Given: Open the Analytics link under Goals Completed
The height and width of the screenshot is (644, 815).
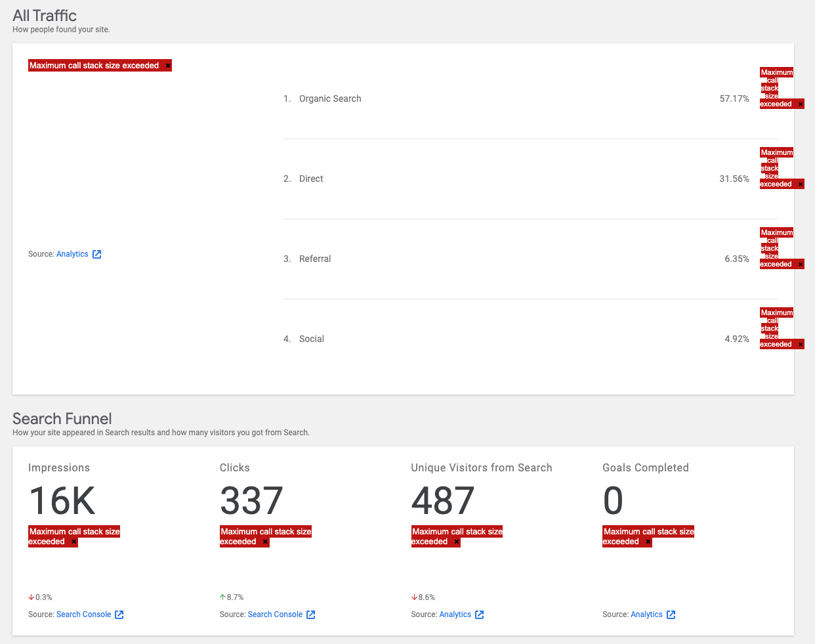Looking at the screenshot, I should [646, 614].
